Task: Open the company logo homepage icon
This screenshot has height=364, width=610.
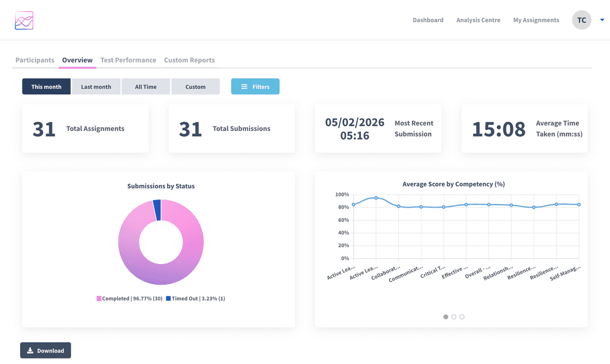Action: click(24, 20)
